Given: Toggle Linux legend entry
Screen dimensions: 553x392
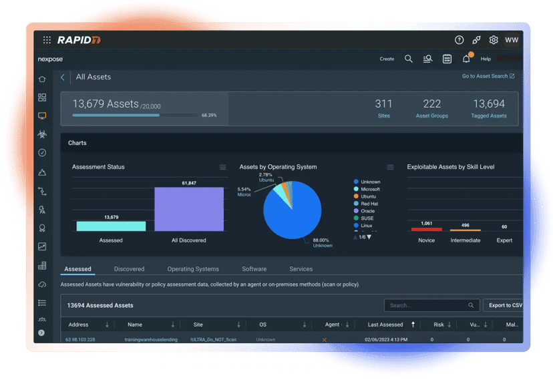Looking at the screenshot, I should point(363,226).
